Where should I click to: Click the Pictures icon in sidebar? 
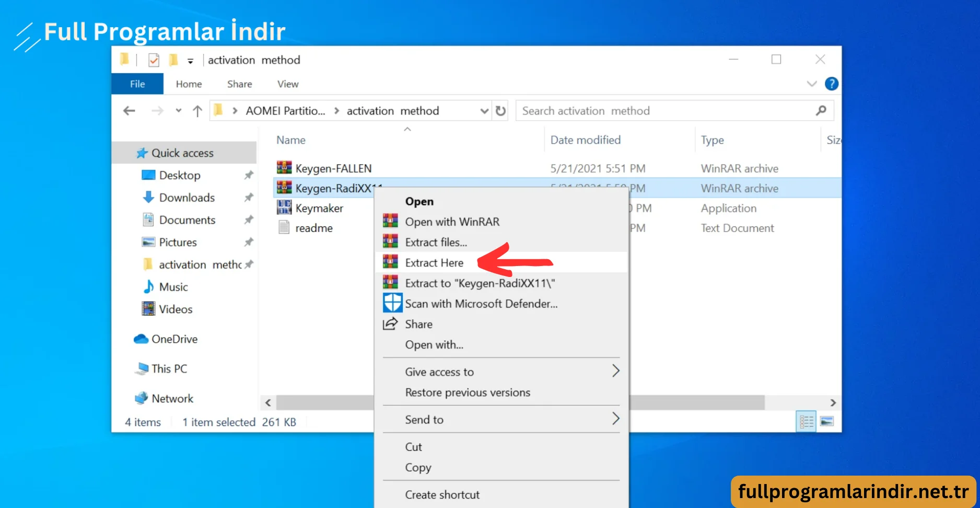148,242
